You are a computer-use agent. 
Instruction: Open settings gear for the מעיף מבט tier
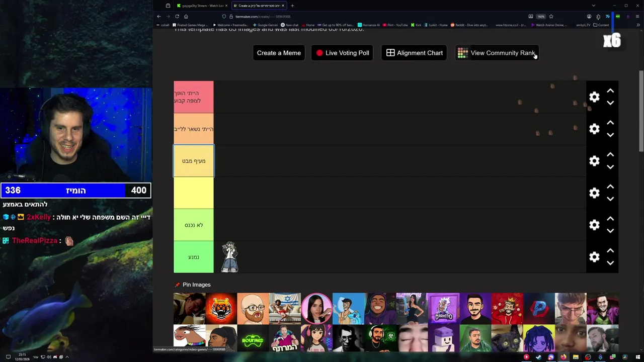[594, 161]
